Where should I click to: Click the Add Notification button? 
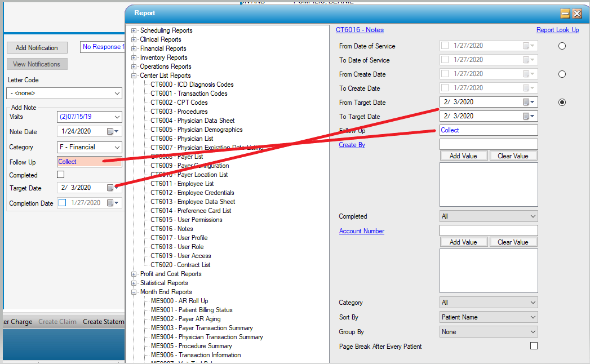pos(37,48)
